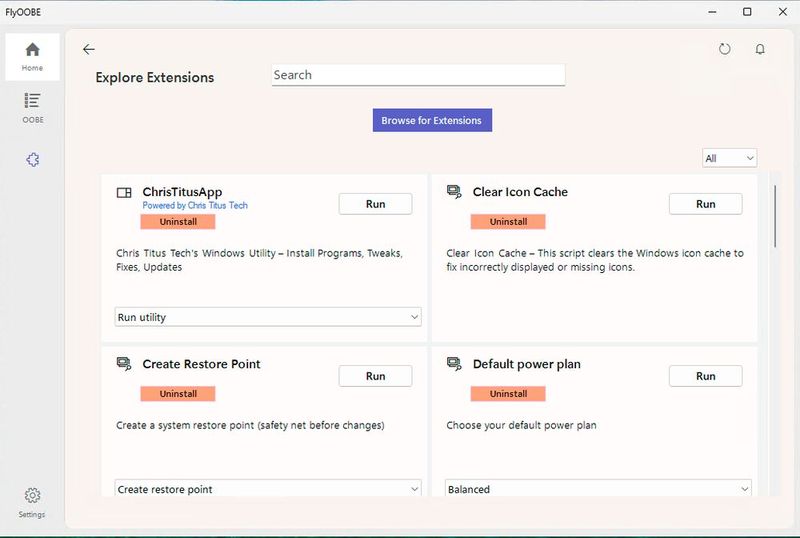
Task: Switch to the OOBE tab
Action: click(x=32, y=107)
